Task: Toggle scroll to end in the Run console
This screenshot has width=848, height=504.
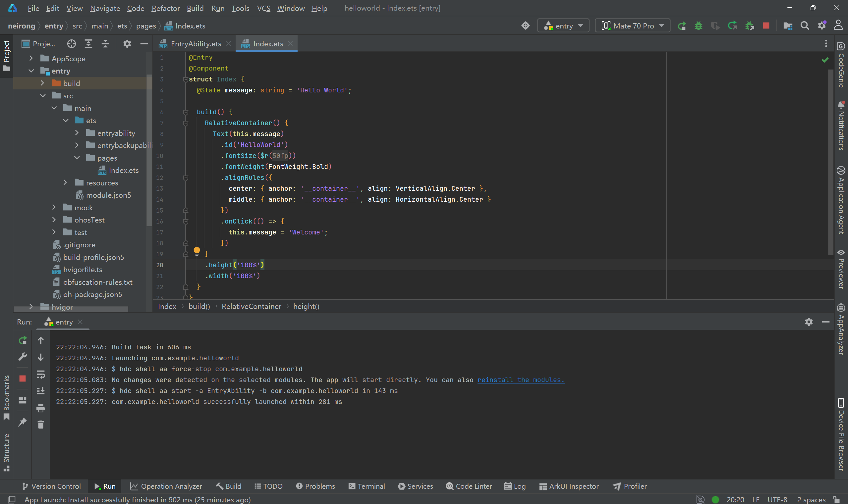Action: click(40, 390)
